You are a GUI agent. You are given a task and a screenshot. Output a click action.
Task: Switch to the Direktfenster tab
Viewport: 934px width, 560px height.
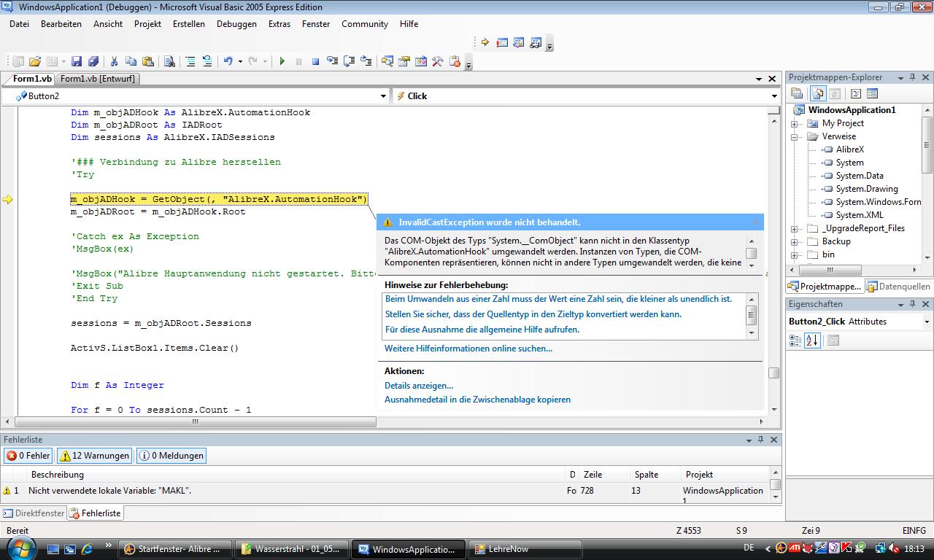pos(34,513)
